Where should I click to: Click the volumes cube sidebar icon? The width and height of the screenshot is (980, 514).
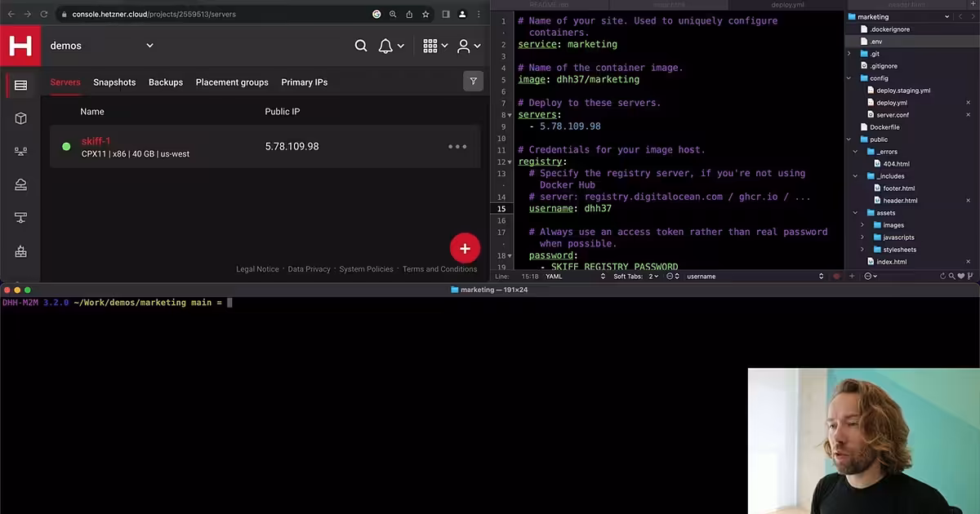(20, 118)
